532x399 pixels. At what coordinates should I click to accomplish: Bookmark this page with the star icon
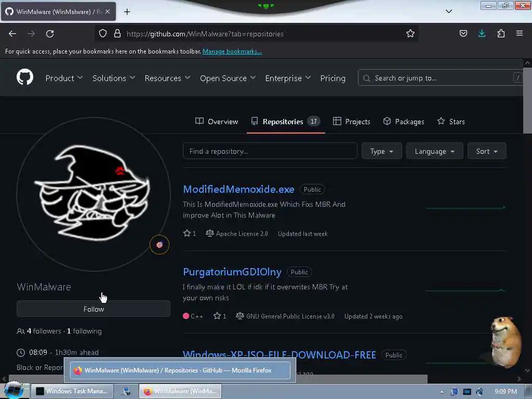(410, 34)
